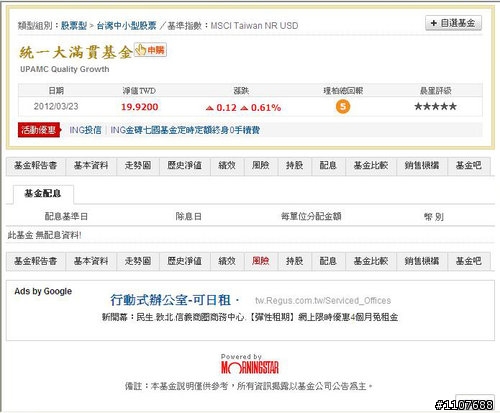Add fund via 自選基金 button
Image resolution: width=500 pixels, height=413 pixels.
point(453,23)
